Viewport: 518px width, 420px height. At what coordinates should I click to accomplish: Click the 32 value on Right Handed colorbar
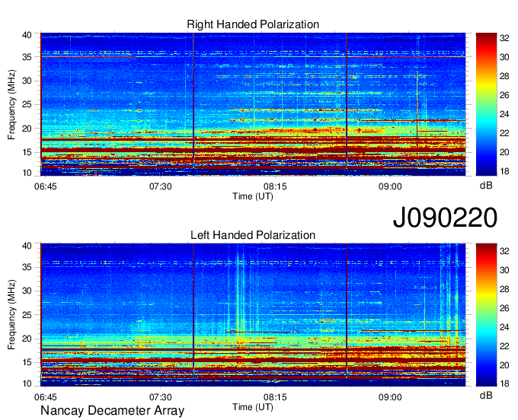(504, 38)
